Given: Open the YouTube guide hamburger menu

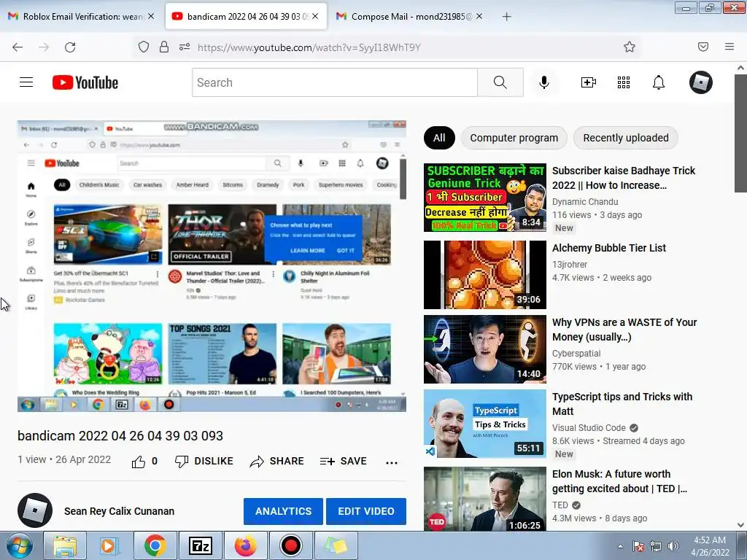Looking at the screenshot, I should pyautogui.click(x=26, y=82).
